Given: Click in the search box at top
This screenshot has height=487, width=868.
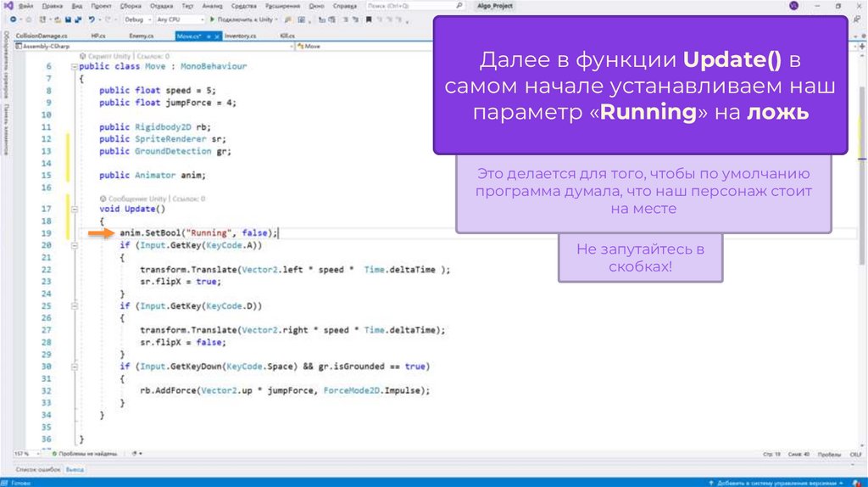Looking at the screenshot, I should (415, 5).
